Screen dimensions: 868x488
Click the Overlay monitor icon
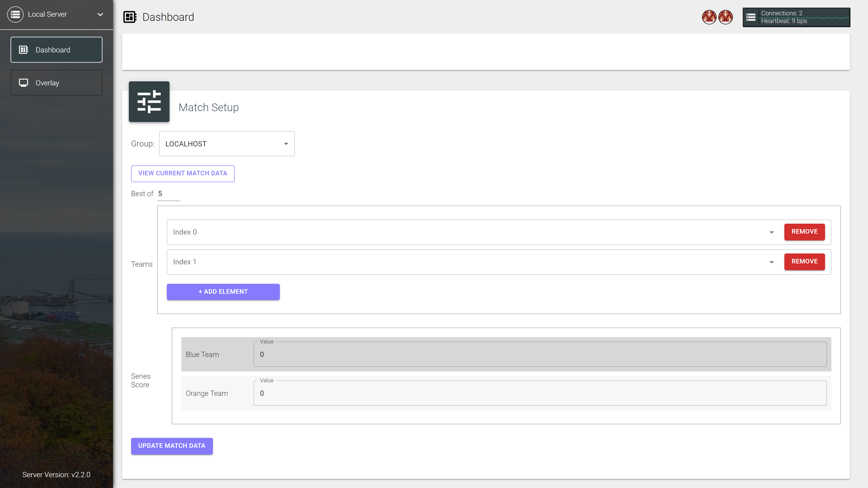[x=23, y=83]
